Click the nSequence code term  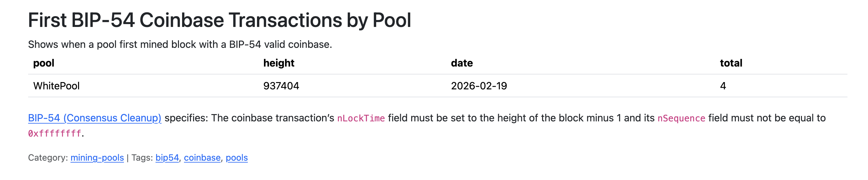coord(681,118)
